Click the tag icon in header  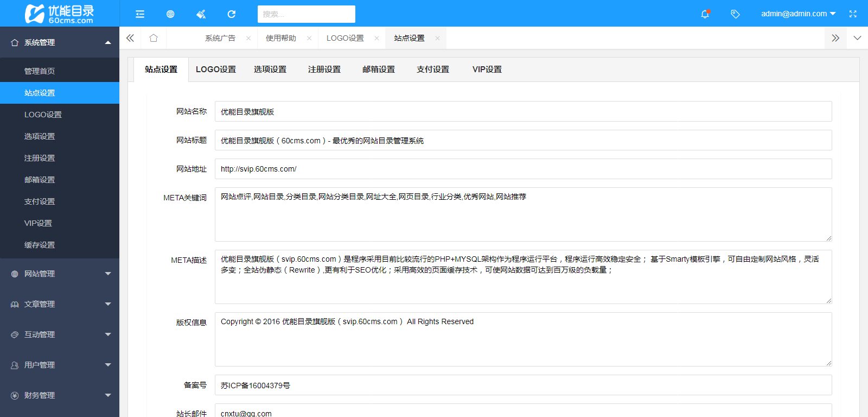(x=735, y=14)
